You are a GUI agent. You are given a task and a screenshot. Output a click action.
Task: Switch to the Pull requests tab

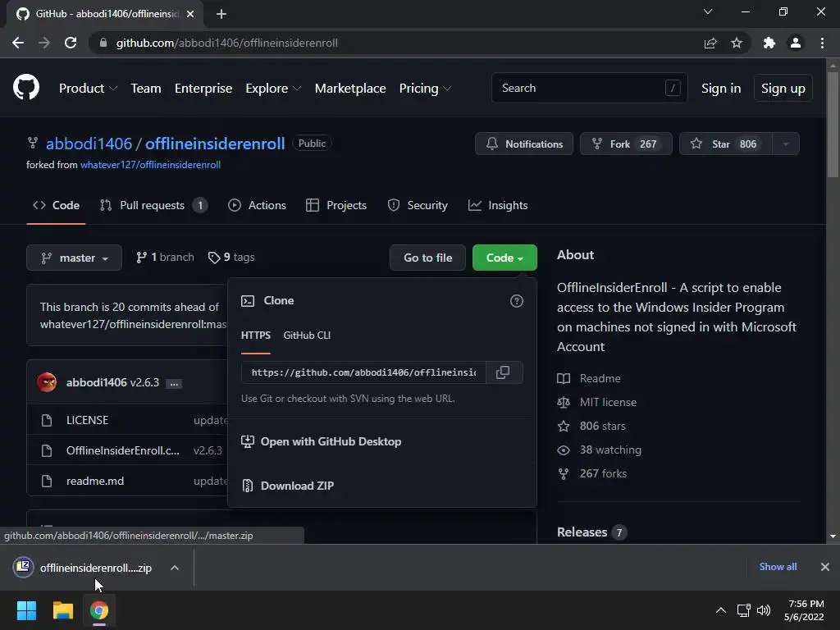point(153,205)
